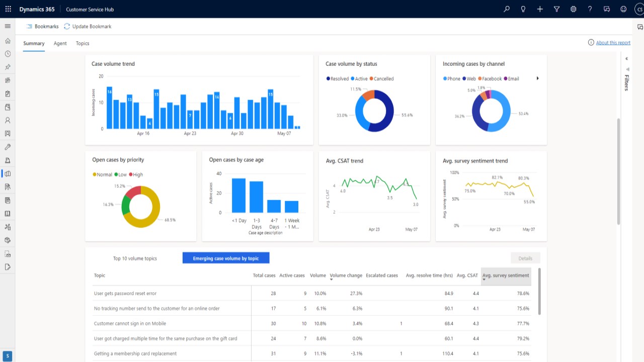Click the plus quick create icon
Screen dimensions: 644x362
[540, 9]
